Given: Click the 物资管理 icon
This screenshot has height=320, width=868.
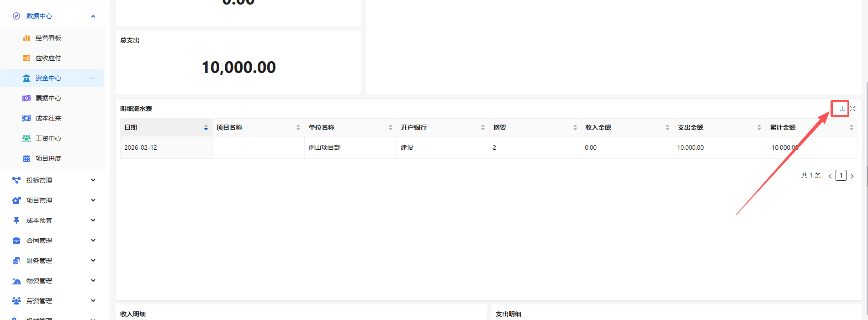Looking at the screenshot, I should pyautogui.click(x=16, y=281).
